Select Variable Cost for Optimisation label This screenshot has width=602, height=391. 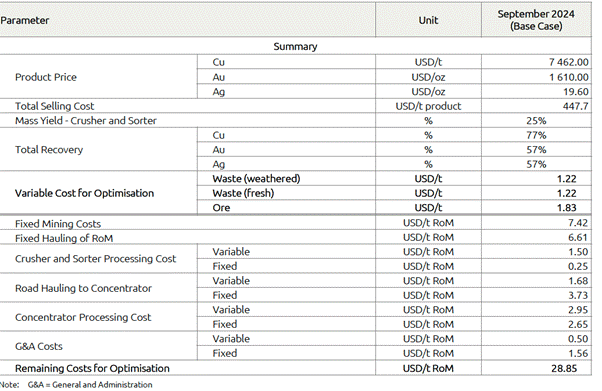tap(84, 193)
